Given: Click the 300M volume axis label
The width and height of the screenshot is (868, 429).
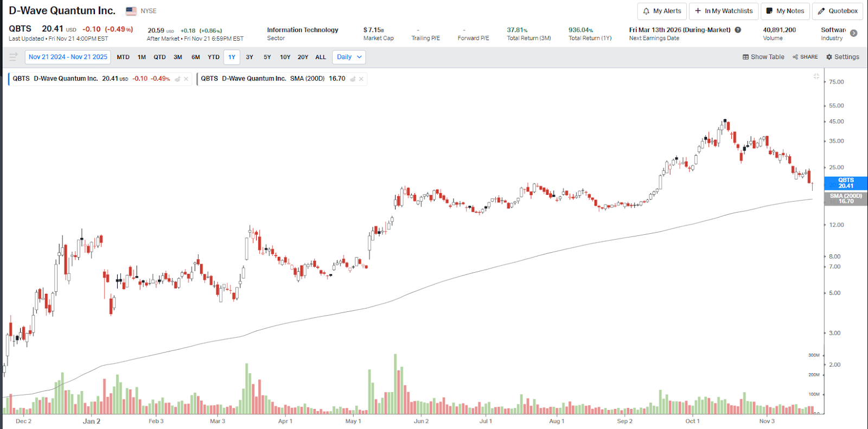Looking at the screenshot, I should (814, 355).
